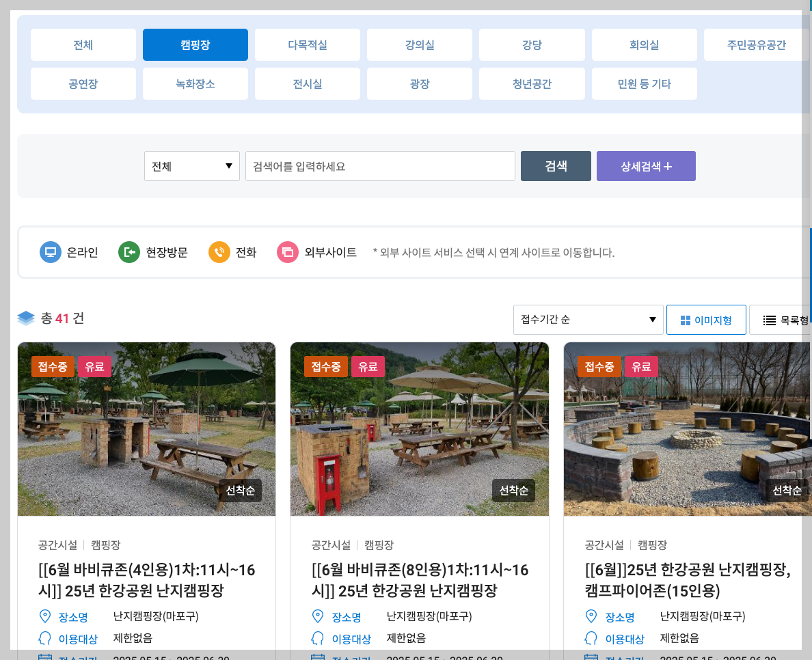The image size is (812, 660).
Task: Click 이용대상 head icon on 캠프파이어존 card
Action: coord(591,638)
